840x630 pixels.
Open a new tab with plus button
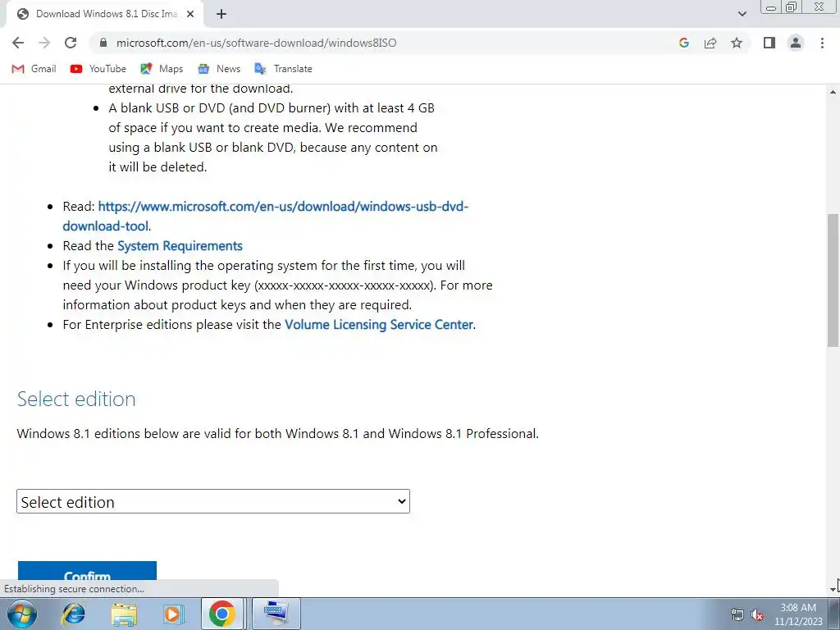click(221, 14)
